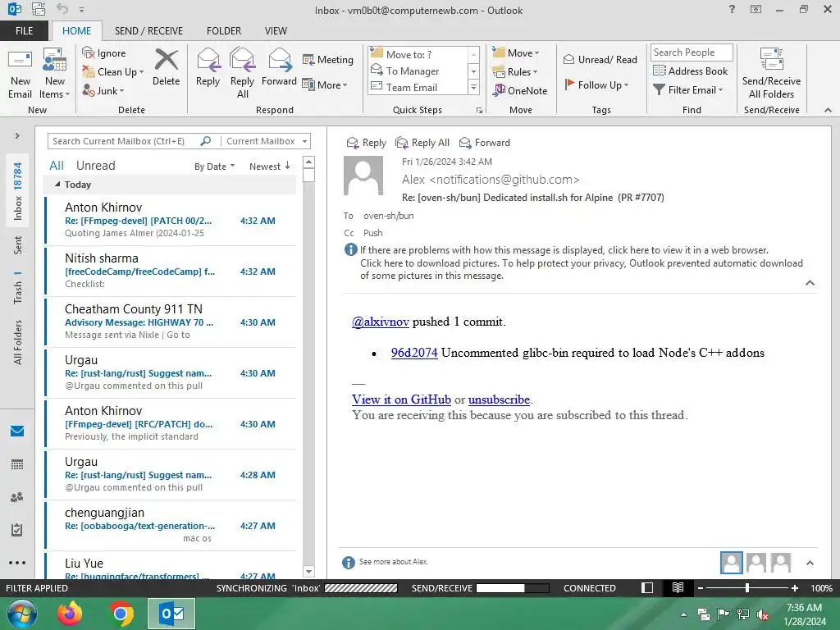Click Reply in the reading pane

click(367, 143)
